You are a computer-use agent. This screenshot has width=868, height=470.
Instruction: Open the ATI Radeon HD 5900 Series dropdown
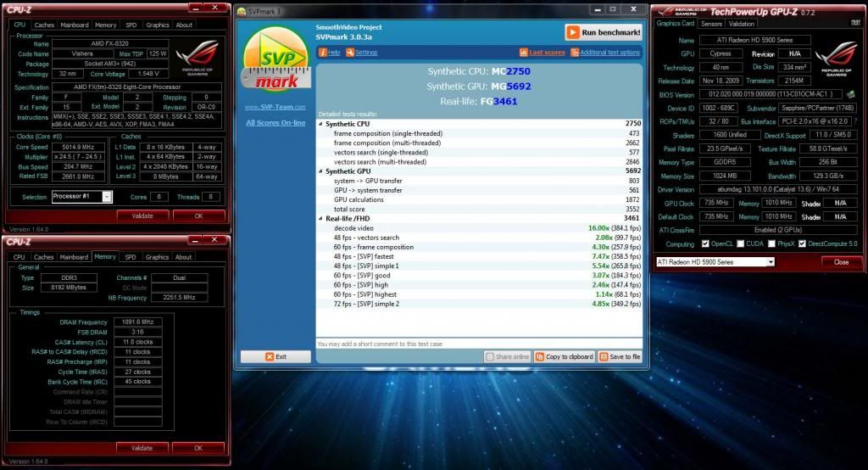pos(769,262)
